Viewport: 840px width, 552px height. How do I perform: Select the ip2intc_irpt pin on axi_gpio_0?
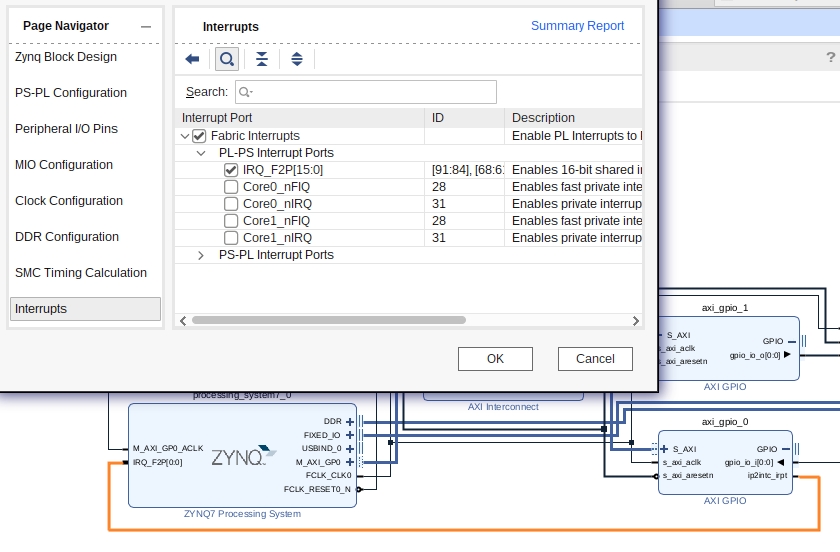point(767,475)
